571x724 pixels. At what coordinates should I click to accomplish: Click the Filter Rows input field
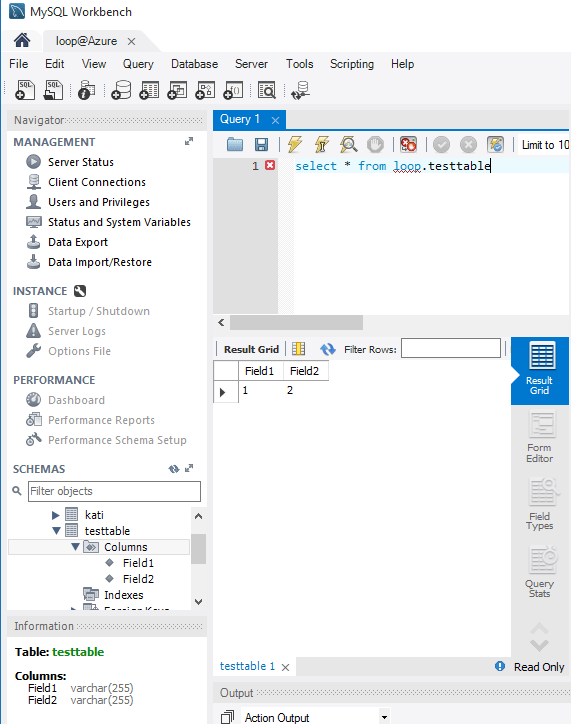pyautogui.click(x=451, y=348)
